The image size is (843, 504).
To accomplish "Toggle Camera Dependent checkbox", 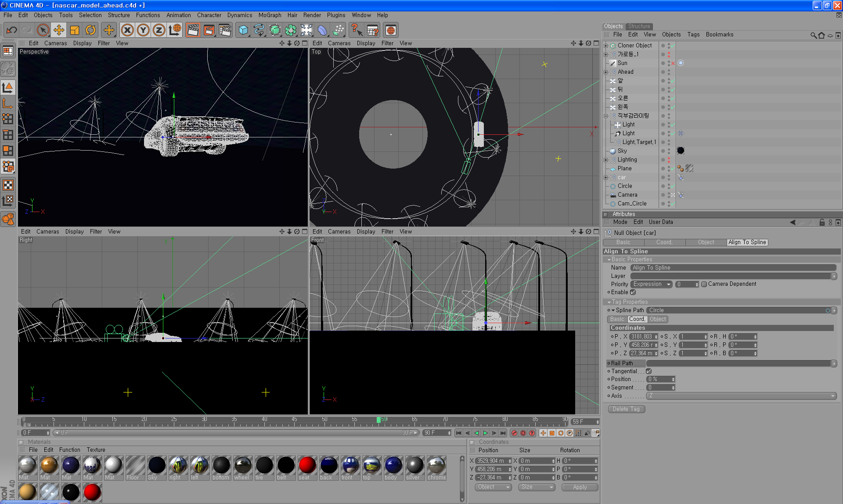I will tap(704, 284).
